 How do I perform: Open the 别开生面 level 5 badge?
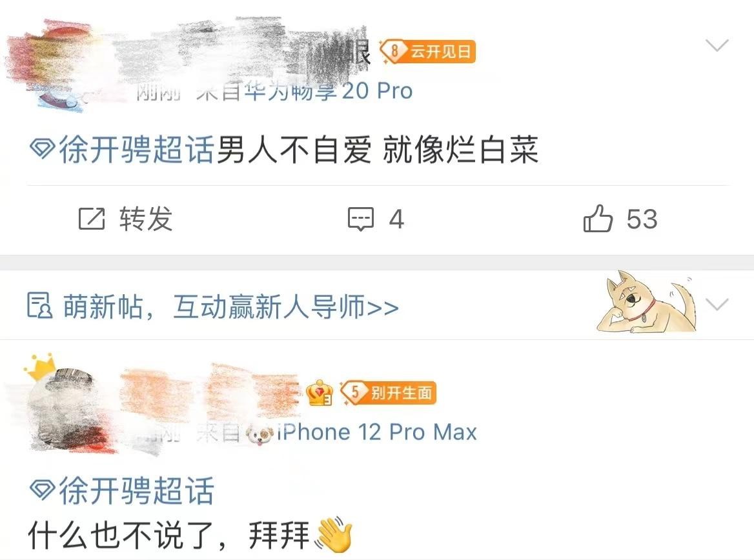click(388, 393)
